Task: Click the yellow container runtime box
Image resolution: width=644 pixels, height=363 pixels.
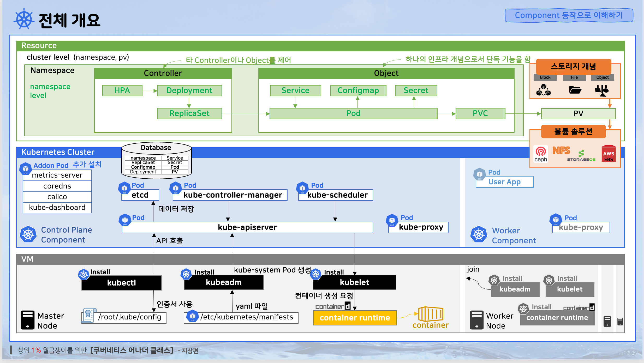Action: pos(355,318)
